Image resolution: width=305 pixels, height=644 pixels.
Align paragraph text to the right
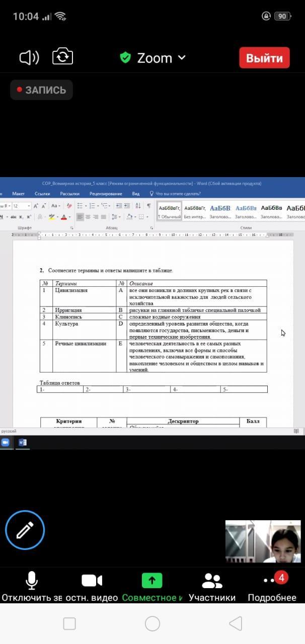[96, 217]
